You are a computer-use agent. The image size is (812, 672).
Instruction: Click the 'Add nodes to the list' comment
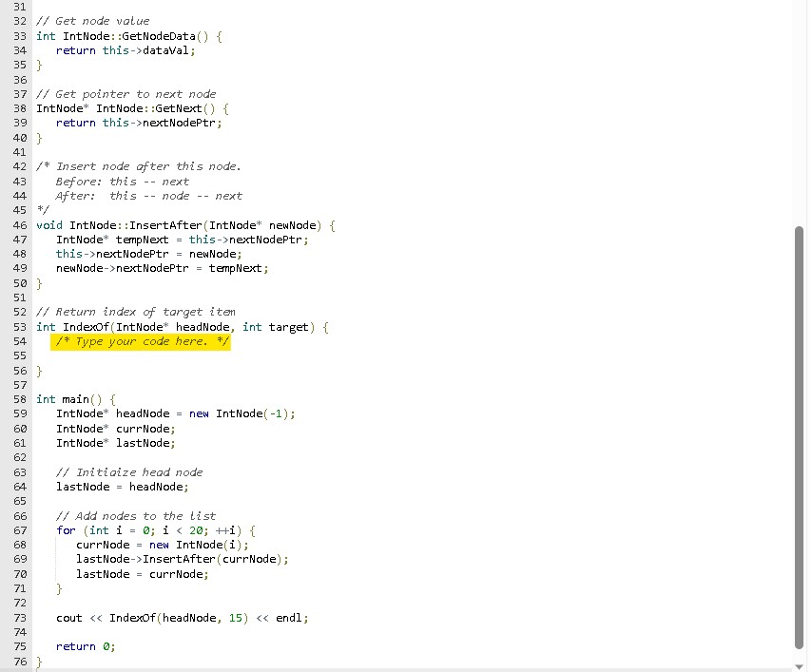(x=138, y=515)
